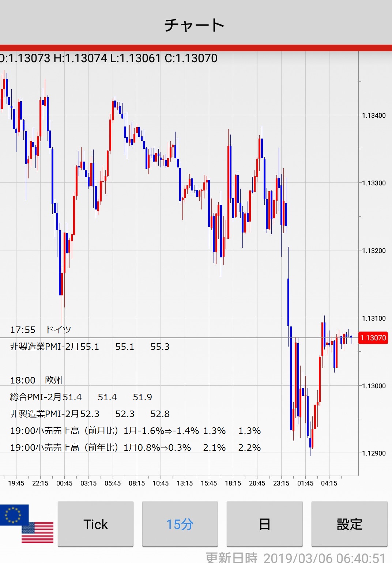Viewport: 392px width, 563px height.
Task: Tap the 1.13200 price axis label
Action: (x=374, y=251)
